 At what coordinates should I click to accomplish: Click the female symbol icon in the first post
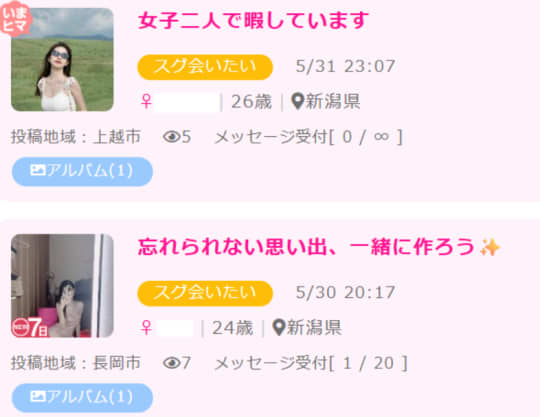pos(146,102)
